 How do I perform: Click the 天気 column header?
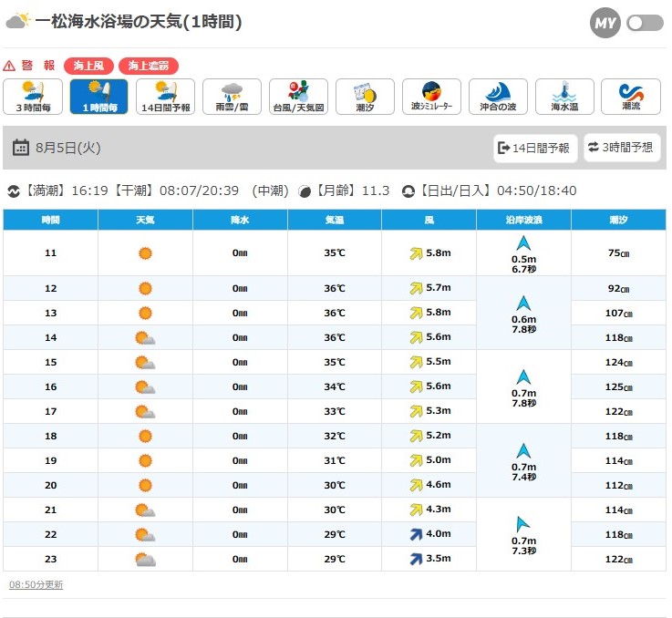[145, 220]
